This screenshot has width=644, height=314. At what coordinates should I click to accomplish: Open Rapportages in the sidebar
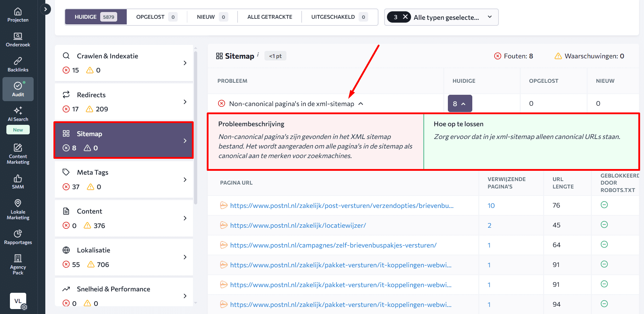[18, 237]
